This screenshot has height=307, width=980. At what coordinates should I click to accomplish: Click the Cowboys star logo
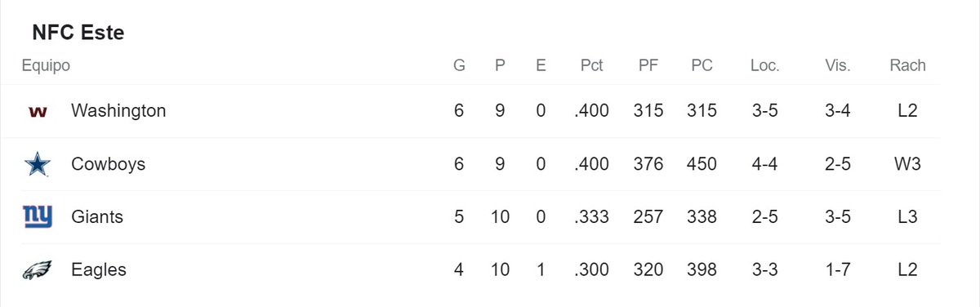pos(38,164)
